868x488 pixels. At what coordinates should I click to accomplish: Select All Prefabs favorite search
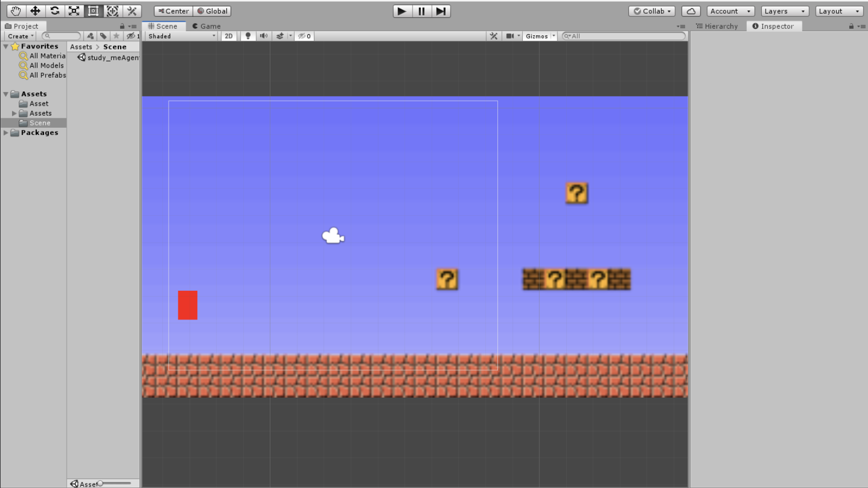point(42,75)
